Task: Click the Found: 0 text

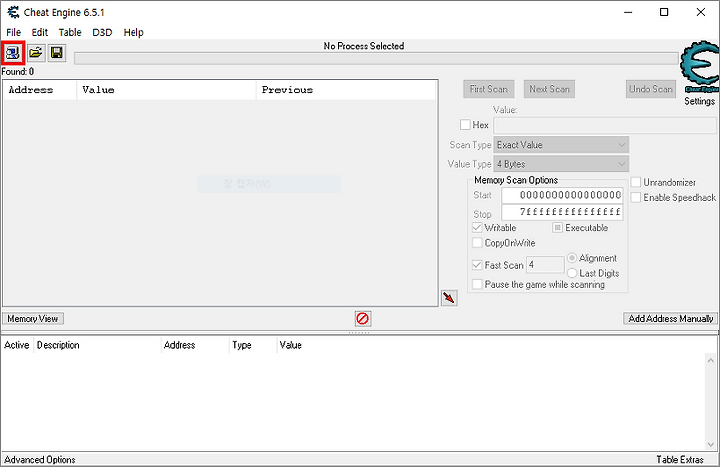Action: (17, 72)
